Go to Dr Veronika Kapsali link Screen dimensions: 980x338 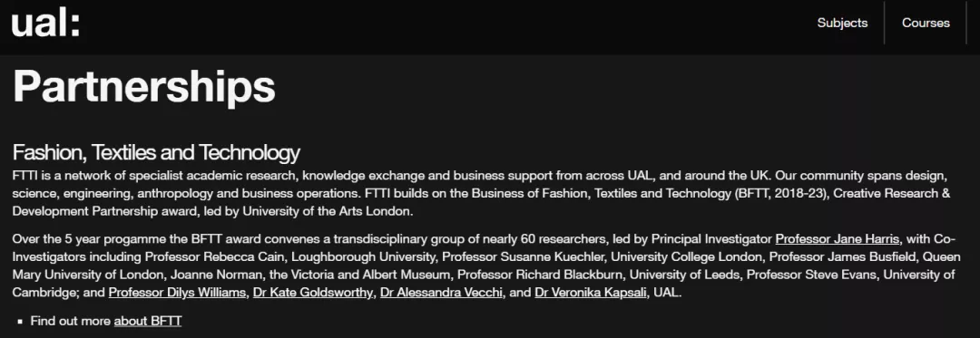[591, 293]
